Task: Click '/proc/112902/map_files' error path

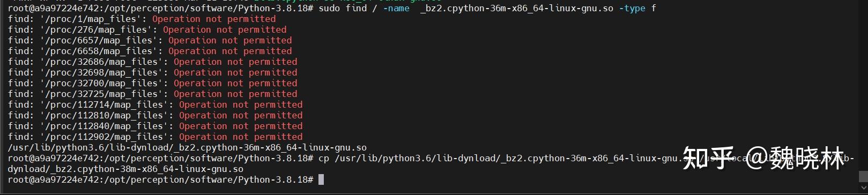Action: (104, 137)
